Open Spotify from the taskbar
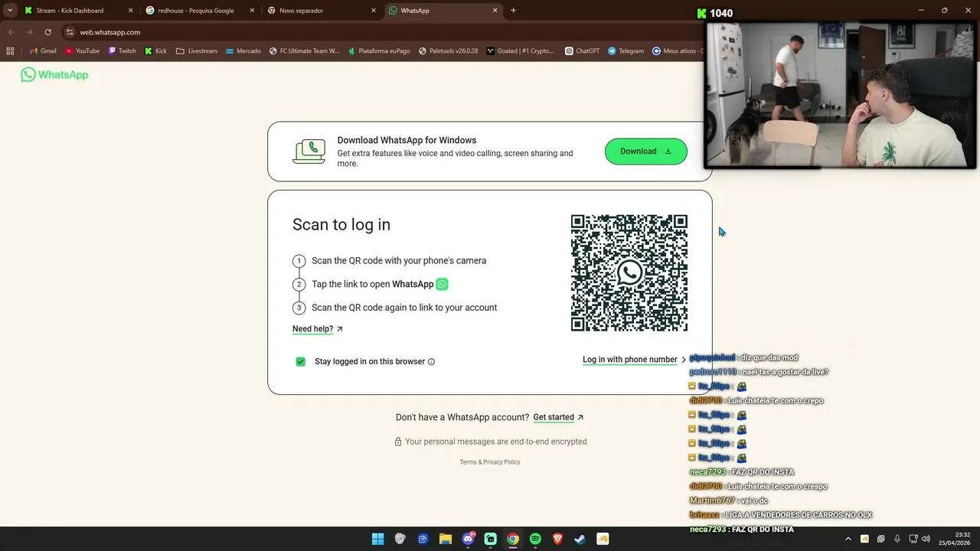The height and width of the screenshot is (551, 980). point(535,539)
